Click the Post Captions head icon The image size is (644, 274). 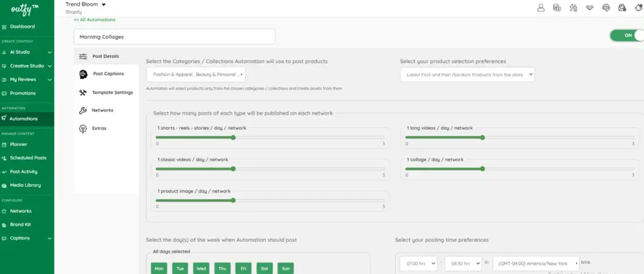tap(84, 74)
